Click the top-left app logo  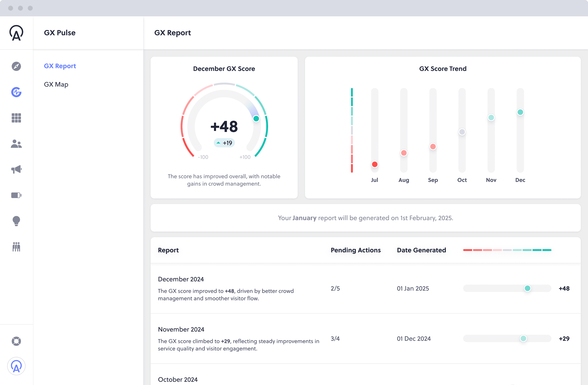16,33
